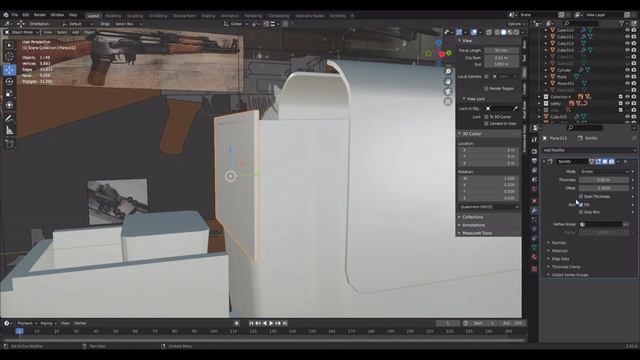Expand the Annotations panel in sidebar
The image size is (640, 360).
[473, 225]
